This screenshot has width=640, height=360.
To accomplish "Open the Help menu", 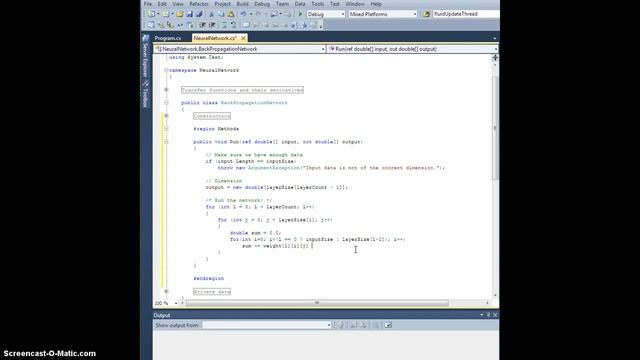I will (376, 4).
